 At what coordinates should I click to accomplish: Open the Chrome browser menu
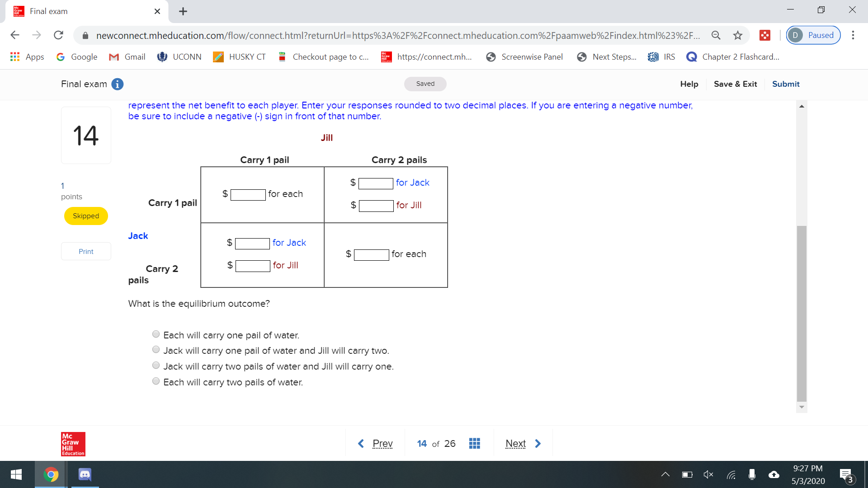click(x=853, y=35)
